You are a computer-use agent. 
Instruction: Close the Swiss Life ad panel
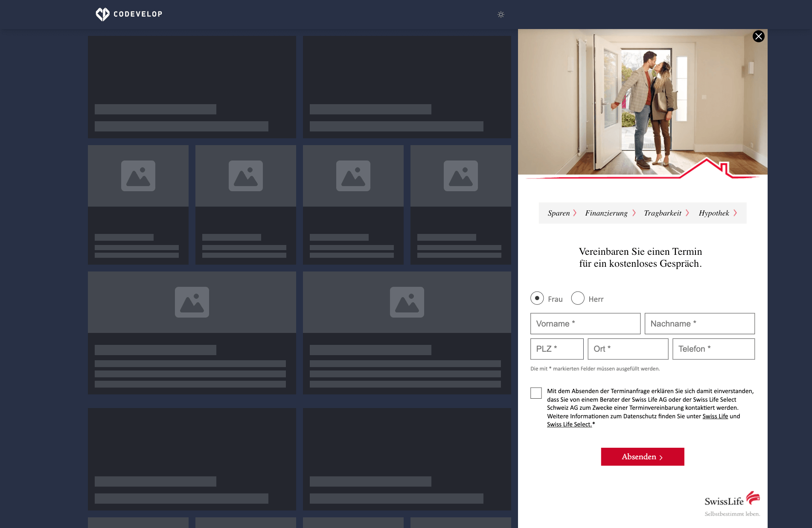pyautogui.click(x=758, y=36)
